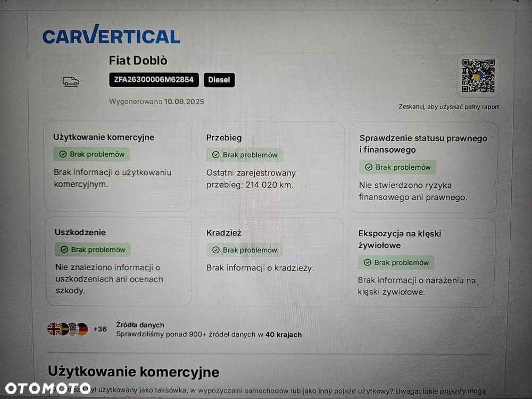Open the Sprawdzenie statusu prawnego i finansowego card

[423, 167]
